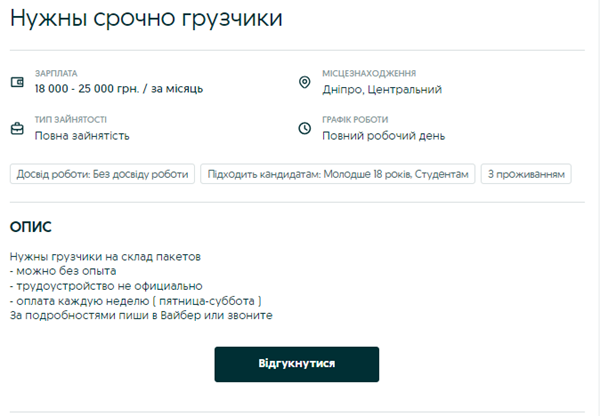Select the 'Підходить кандидатам' tag
600x416 pixels.
337,174
